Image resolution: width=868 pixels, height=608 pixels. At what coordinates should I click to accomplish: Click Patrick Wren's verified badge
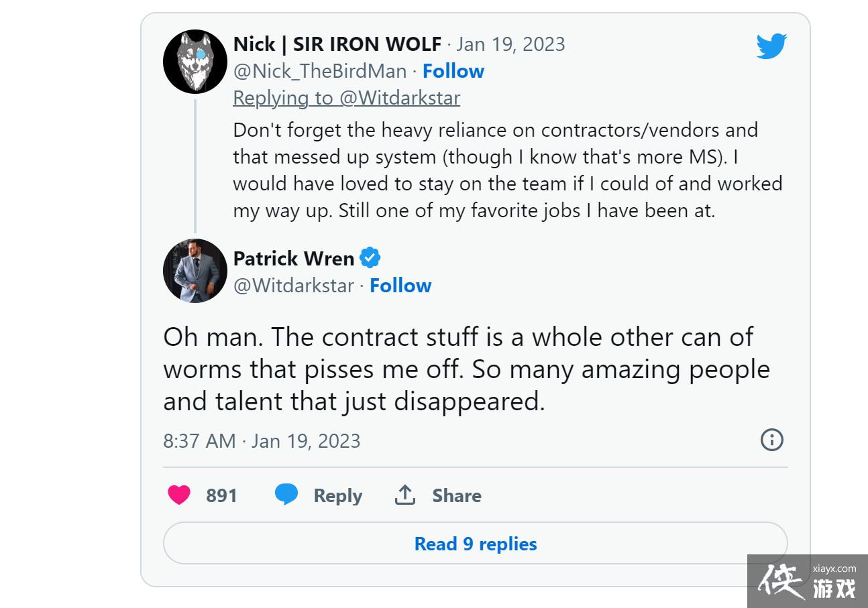click(x=370, y=258)
